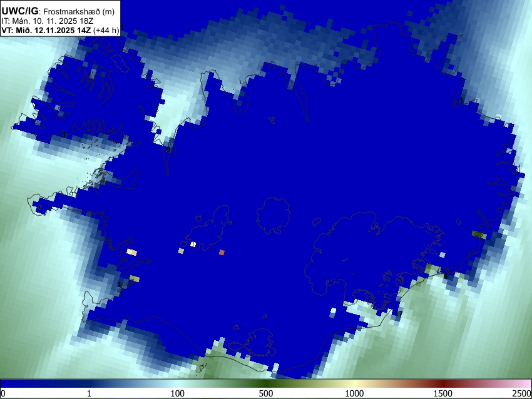Click the olive-green grid cell on the east coast
Image resolution: width=532 pixels, height=399 pixels.
coord(479,235)
